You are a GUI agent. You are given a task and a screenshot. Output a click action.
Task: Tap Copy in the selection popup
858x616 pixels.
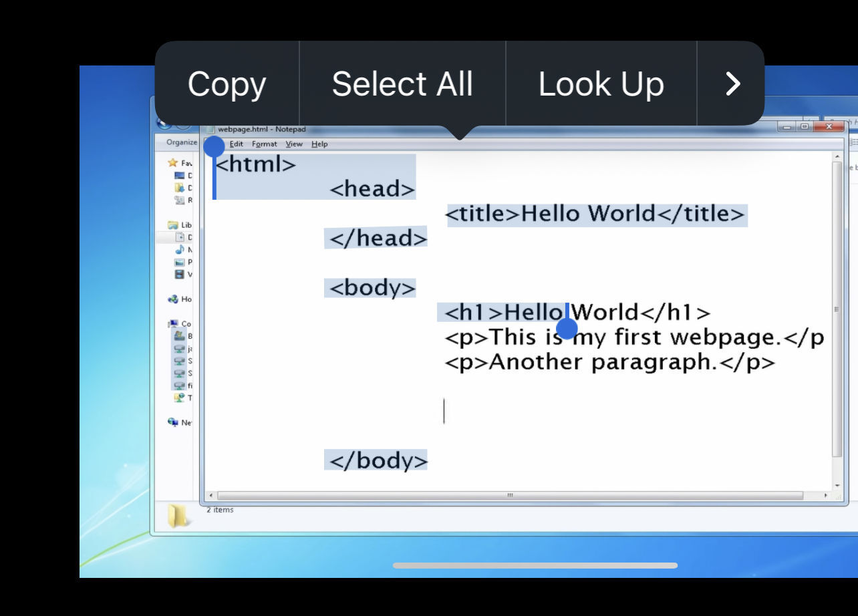pos(227,84)
